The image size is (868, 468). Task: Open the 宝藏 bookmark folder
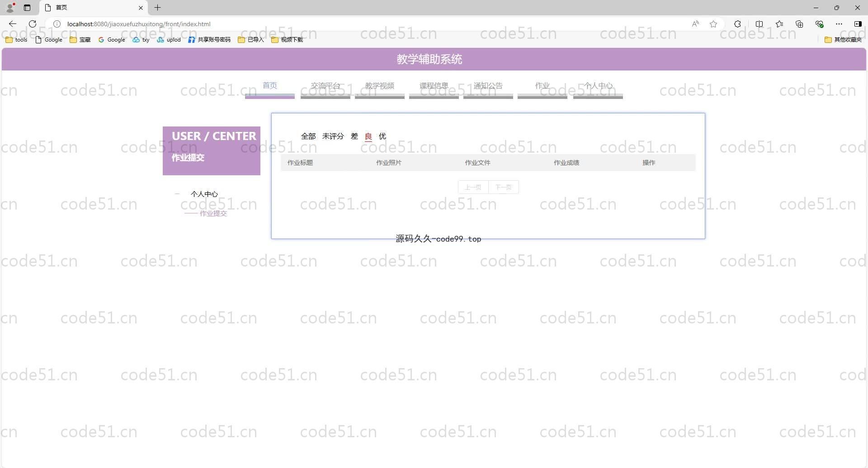(80, 40)
